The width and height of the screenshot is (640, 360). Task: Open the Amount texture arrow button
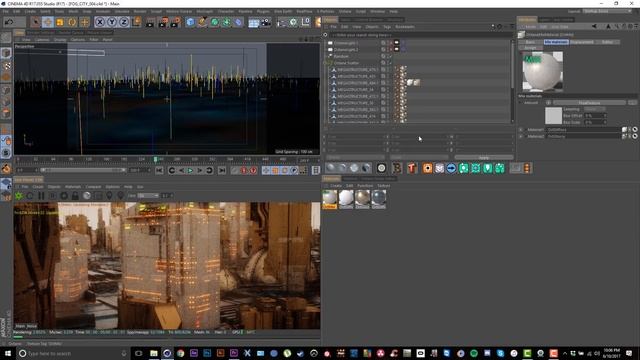(x=549, y=102)
